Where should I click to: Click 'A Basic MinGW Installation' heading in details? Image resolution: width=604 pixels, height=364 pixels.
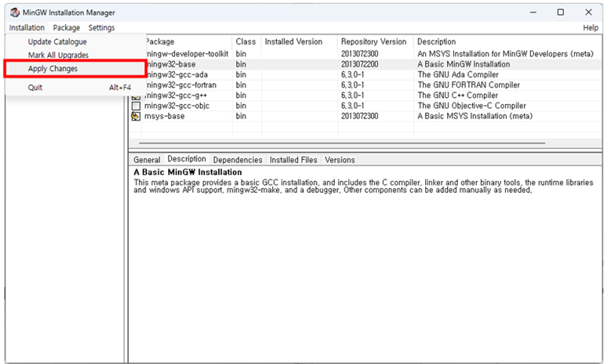(188, 172)
